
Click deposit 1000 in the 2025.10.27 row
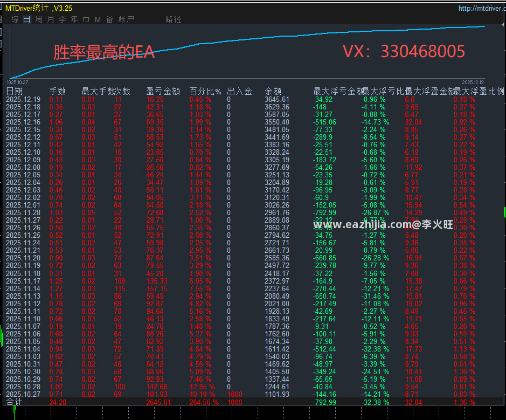[x=234, y=394]
